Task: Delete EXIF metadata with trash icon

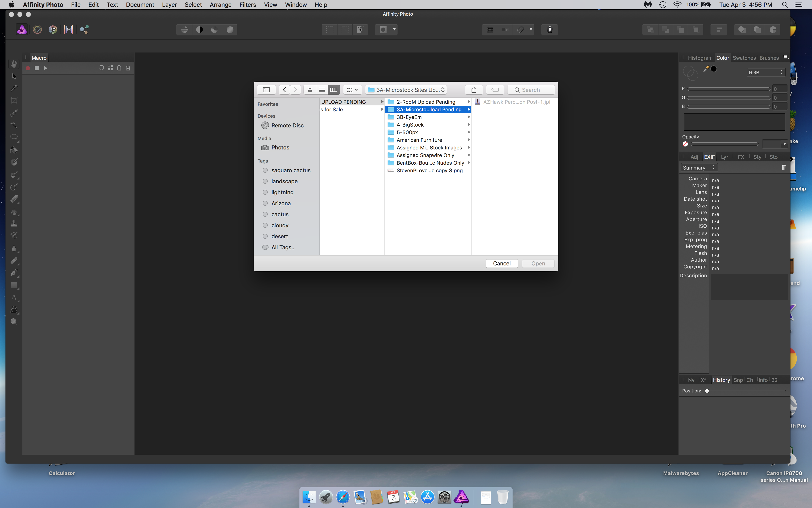Action: click(783, 167)
